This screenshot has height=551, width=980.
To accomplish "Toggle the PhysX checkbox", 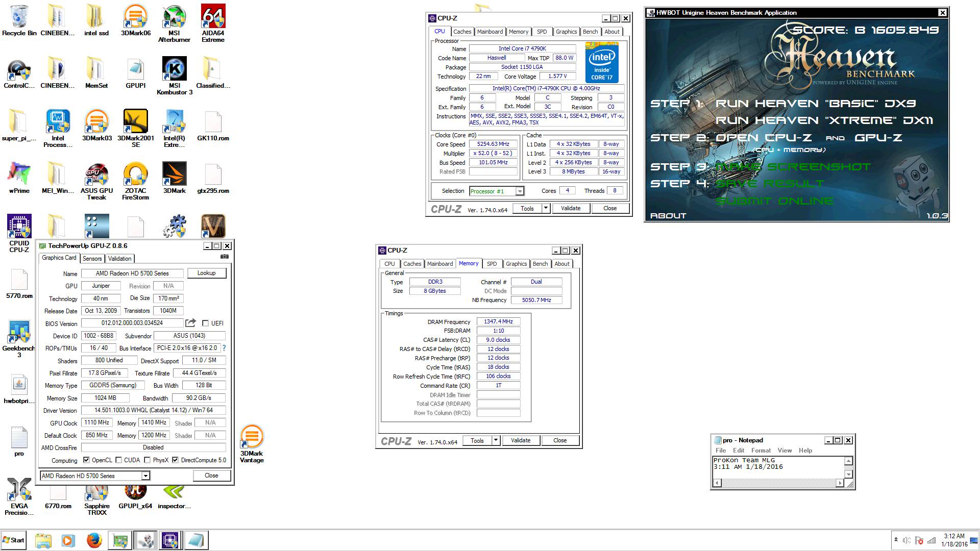I will (x=147, y=460).
